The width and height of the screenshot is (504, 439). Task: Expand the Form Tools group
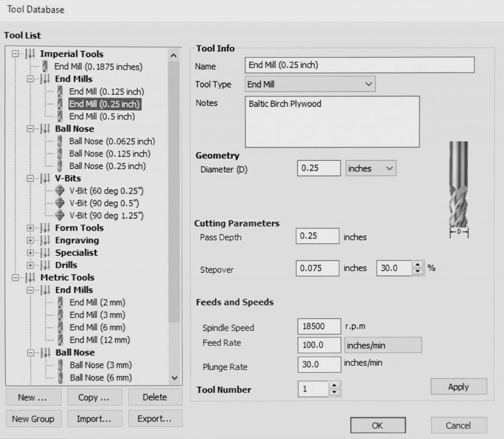click(31, 228)
